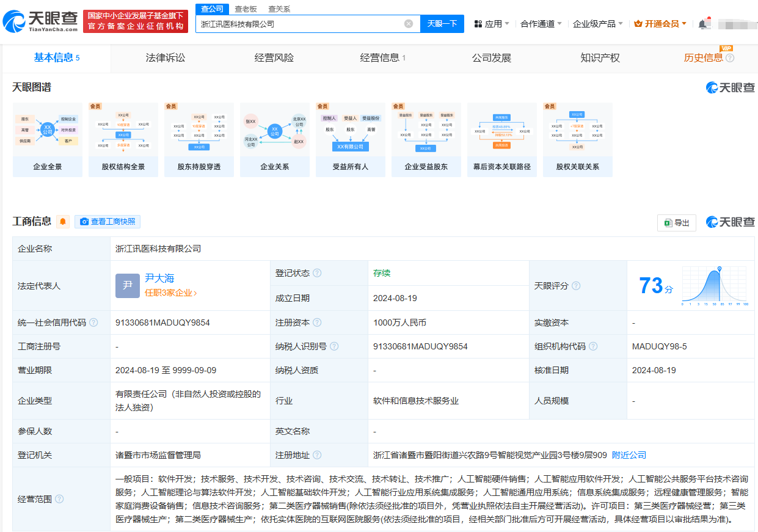Click the company name search field

[299, 24]
